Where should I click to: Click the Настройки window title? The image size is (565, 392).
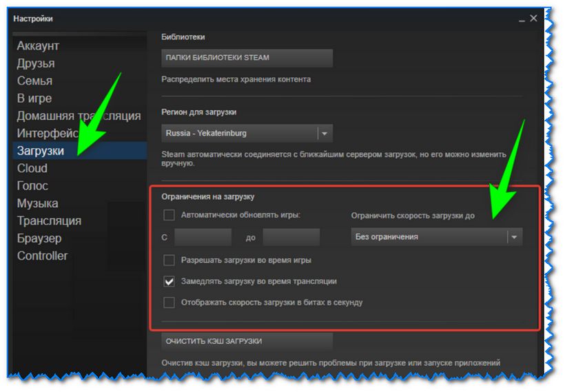point(33,19)
